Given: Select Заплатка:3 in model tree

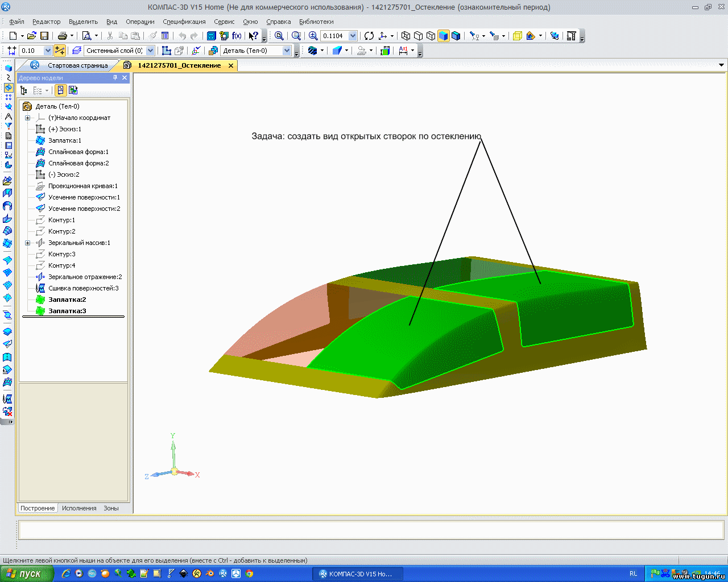Looking at the screenshot, I should click(67, 311).
